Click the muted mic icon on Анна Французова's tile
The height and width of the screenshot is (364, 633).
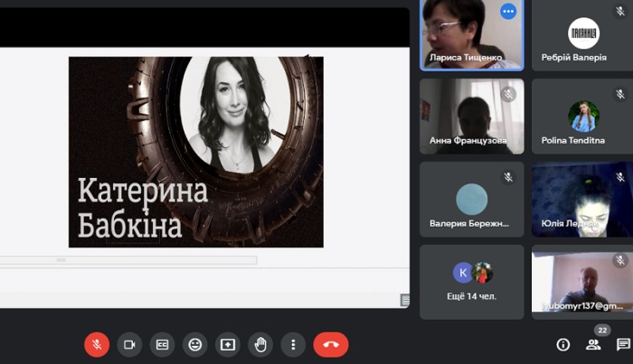coord(508,94)
